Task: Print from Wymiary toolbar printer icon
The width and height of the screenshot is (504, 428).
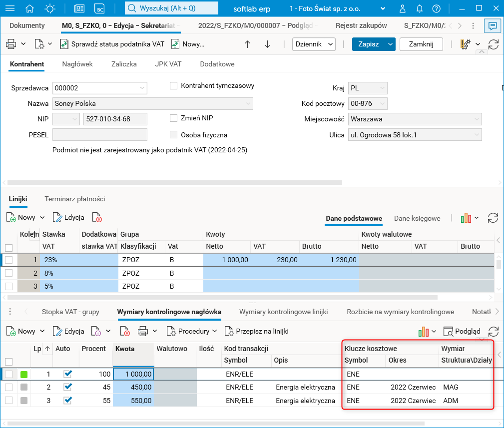Action: click(143, 331)
